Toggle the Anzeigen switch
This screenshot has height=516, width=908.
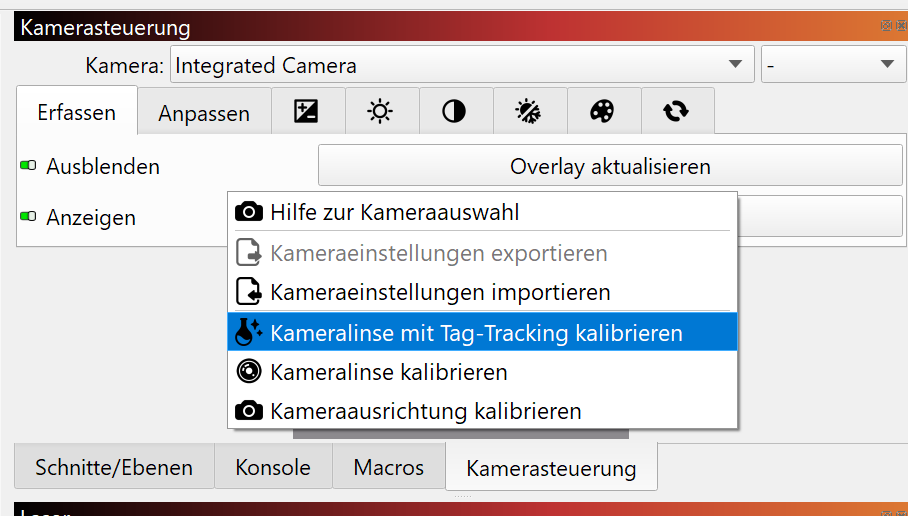(28, 217)
